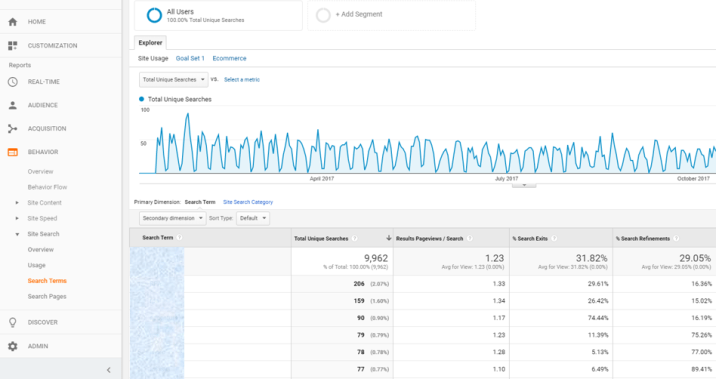Image resolution: width=719 pixels, height=379 pixels.
Task: Click help icon beside Total Unique Searches
Action: [x=354, y=238]
